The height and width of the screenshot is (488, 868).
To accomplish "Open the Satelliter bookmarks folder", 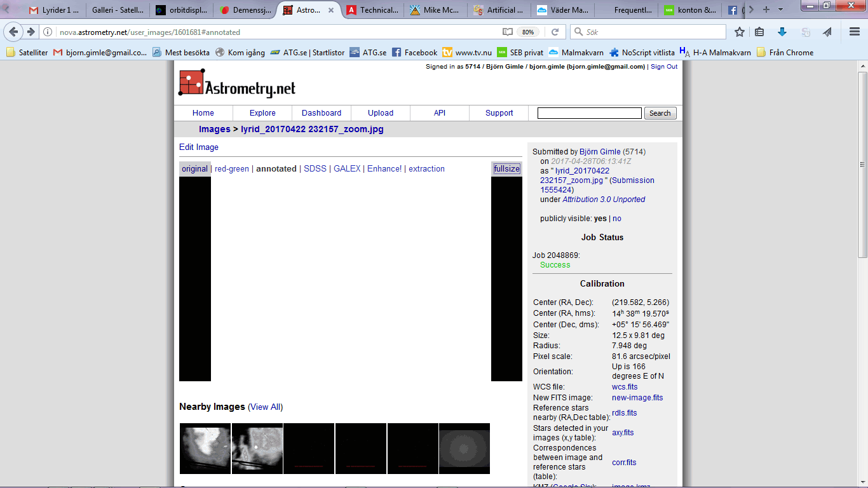I will tap(27, 53).
